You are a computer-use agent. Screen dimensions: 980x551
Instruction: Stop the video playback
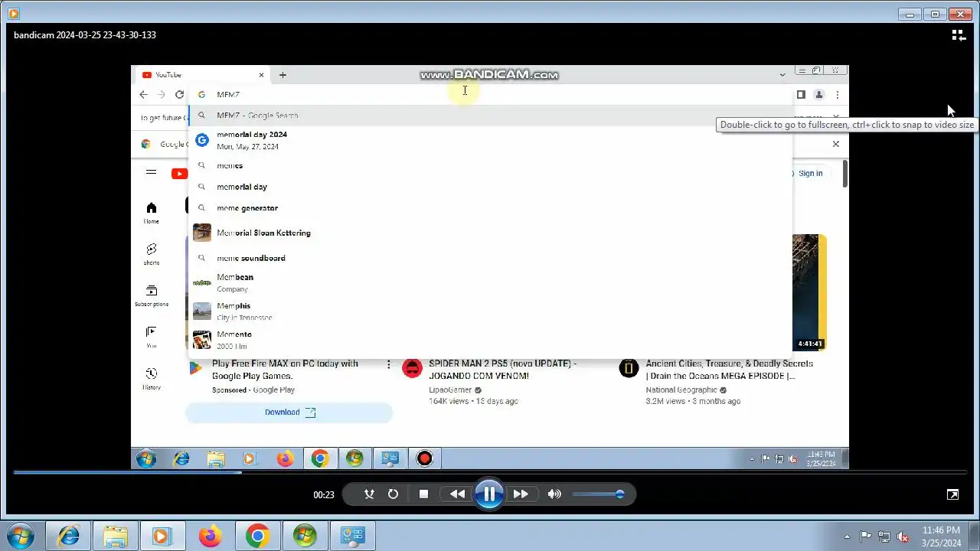tap(423, 494)
